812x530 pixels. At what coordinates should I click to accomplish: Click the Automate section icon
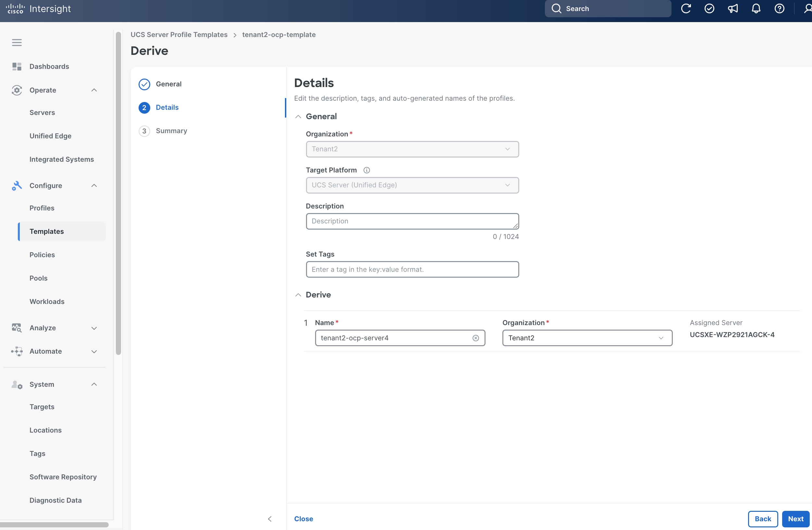(x=17, y=351)
